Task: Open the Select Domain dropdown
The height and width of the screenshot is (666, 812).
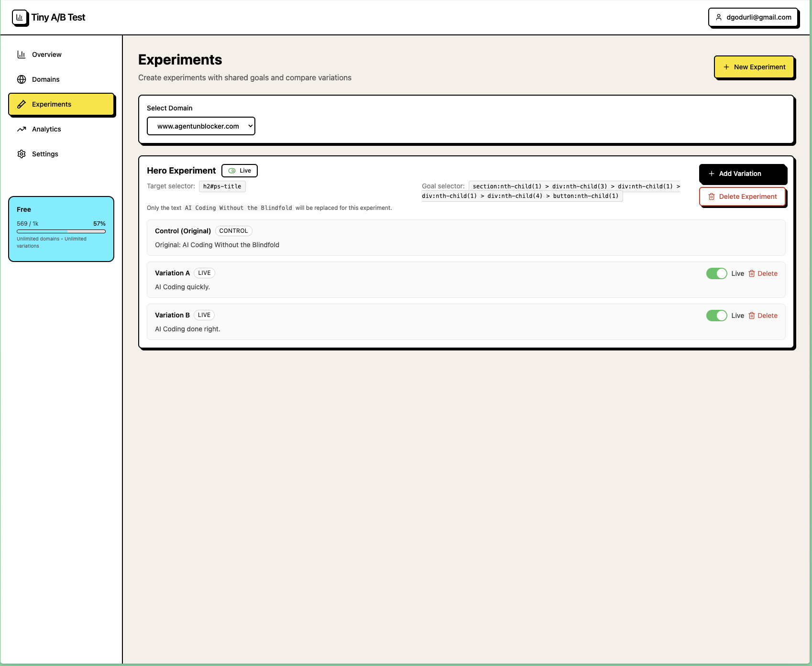Action: [x=201, y=126]
